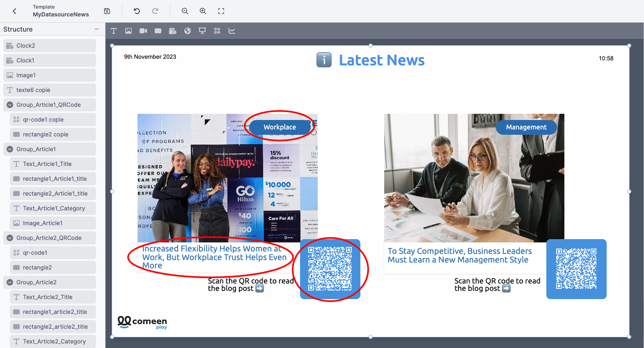Select the texte6 copie layer
This screenshot has width=644, height=348.
(50, 90)
